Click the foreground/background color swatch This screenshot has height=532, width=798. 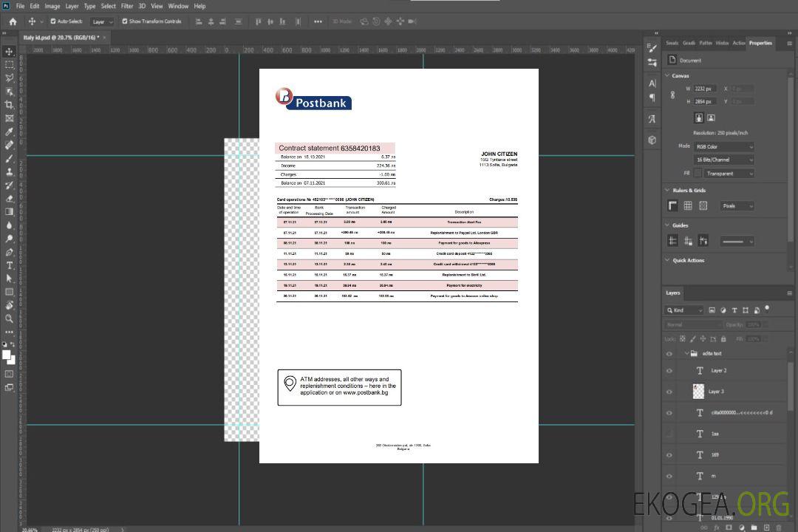point(9,358)
